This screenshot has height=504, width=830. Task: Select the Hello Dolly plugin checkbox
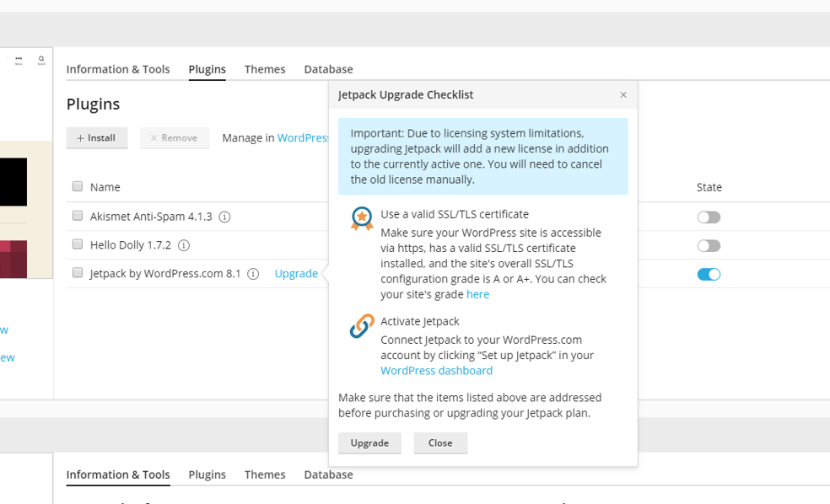pos(78,244)
